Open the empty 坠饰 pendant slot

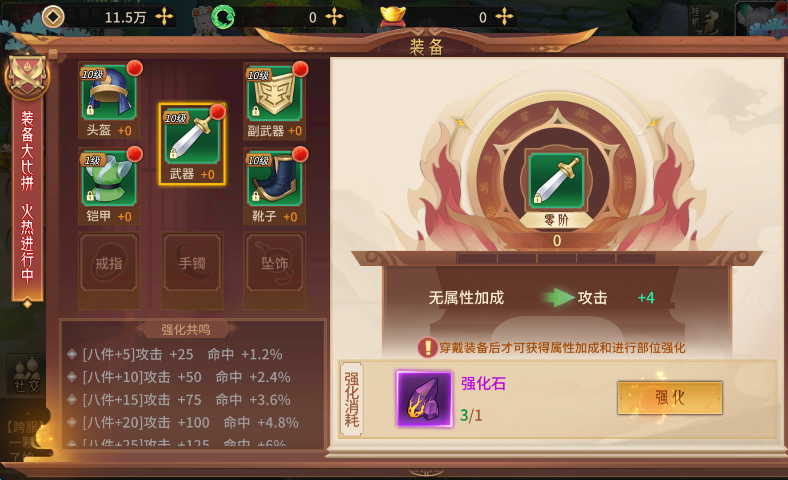pos(274,262)
